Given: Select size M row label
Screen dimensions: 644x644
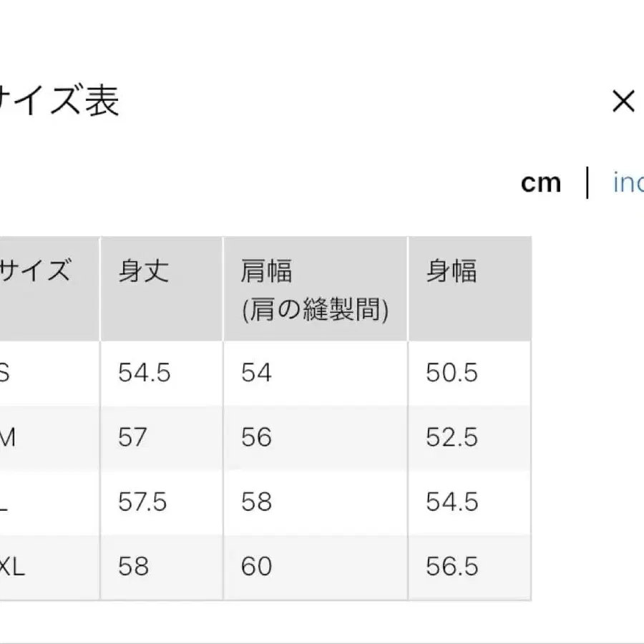Looking at the screenshot, I should (x=7, y=436).
